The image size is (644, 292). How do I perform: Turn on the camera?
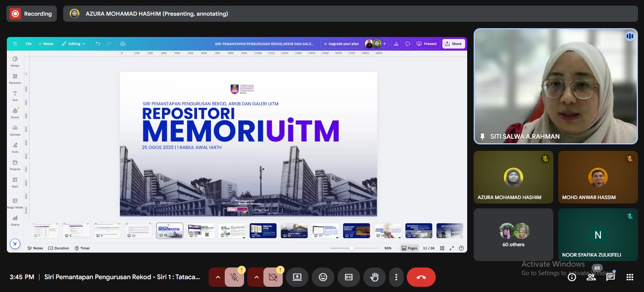[273, 277]
